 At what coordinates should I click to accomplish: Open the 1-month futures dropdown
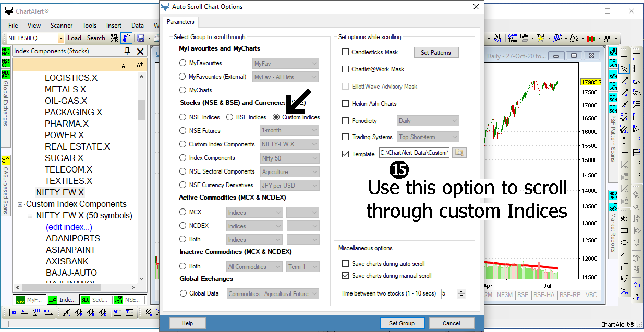tap(289, 131)
